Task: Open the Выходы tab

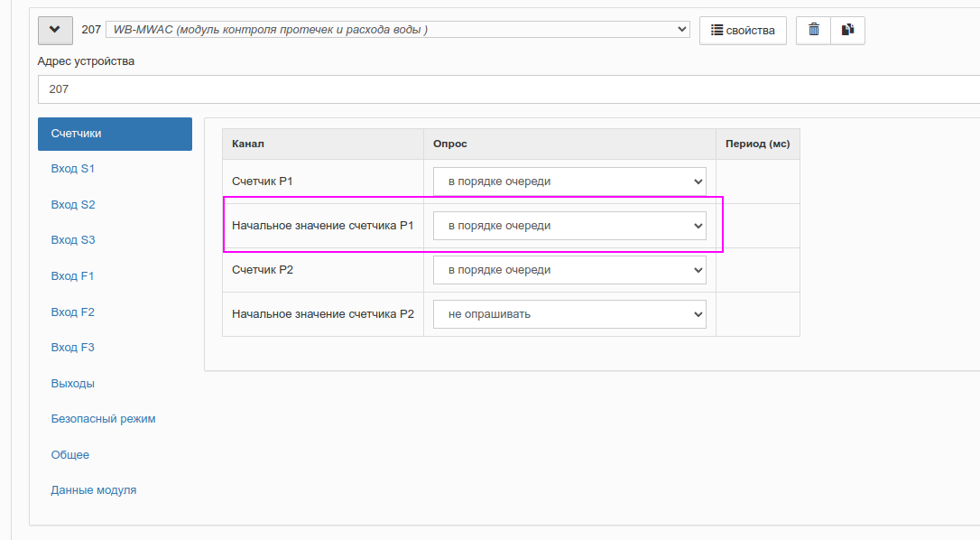Action: click(x=72, y=384)
